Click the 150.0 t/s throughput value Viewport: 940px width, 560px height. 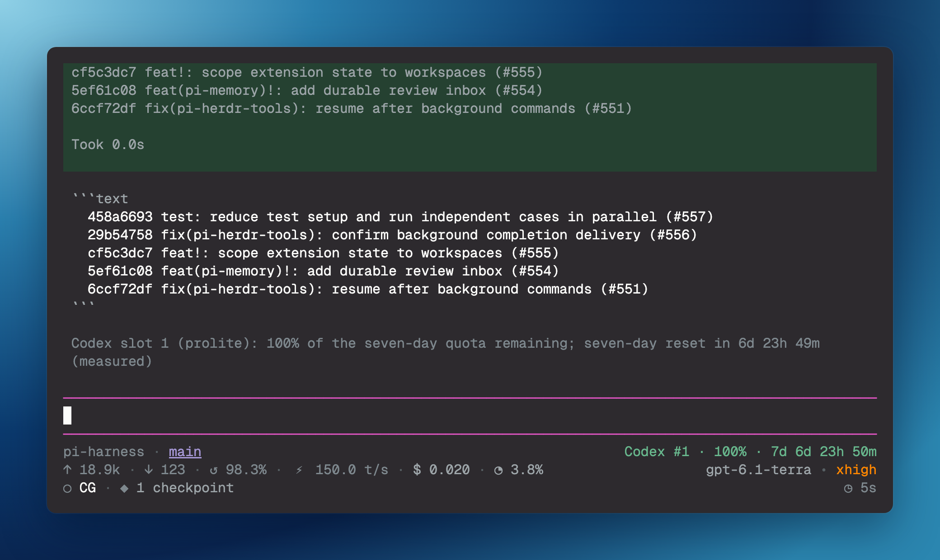352,470
